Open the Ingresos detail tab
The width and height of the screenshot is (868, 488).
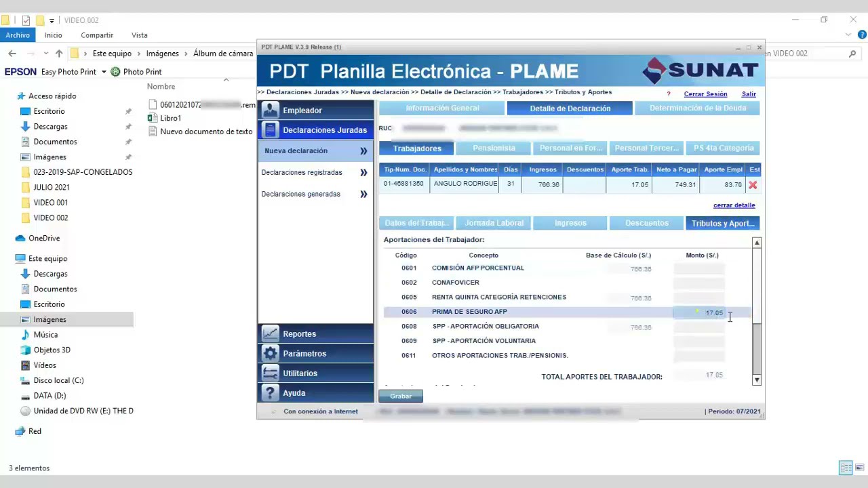point(570,223)
